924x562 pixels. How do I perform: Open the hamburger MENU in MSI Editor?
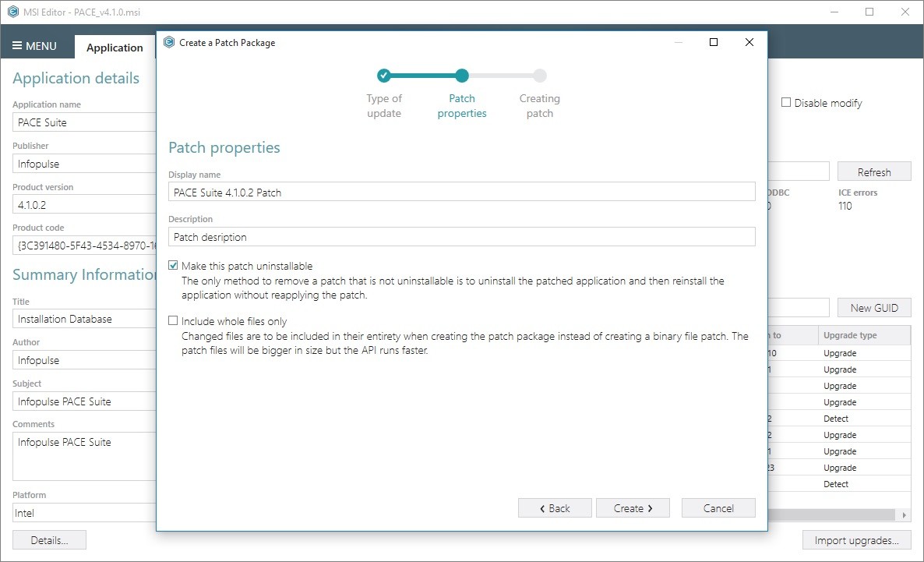coord(35,46)
